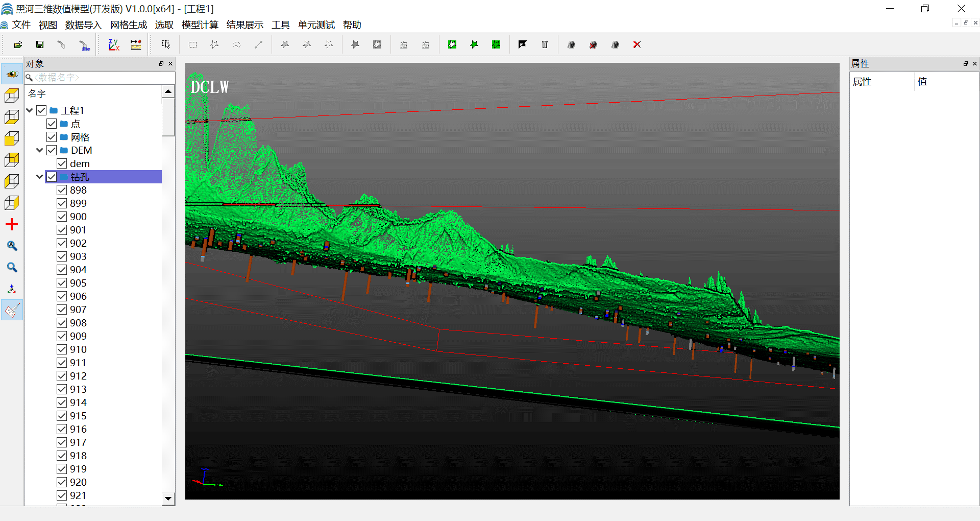Toggle visibility checkbox for borehole 905
Viewport: 980px width, 521px height.
pos(62,283)
